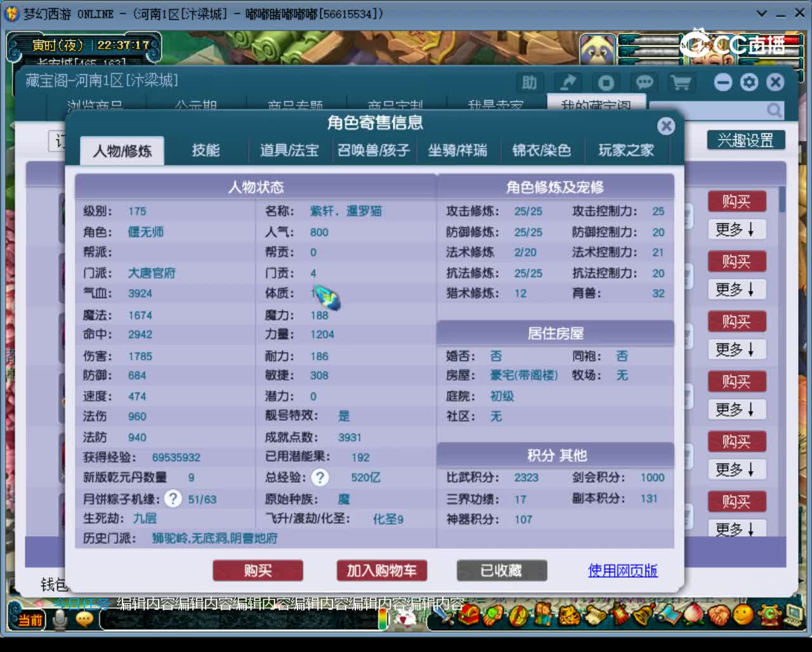
Task: Open the shopping cart icon in header
Action: (x=681, y=82)
